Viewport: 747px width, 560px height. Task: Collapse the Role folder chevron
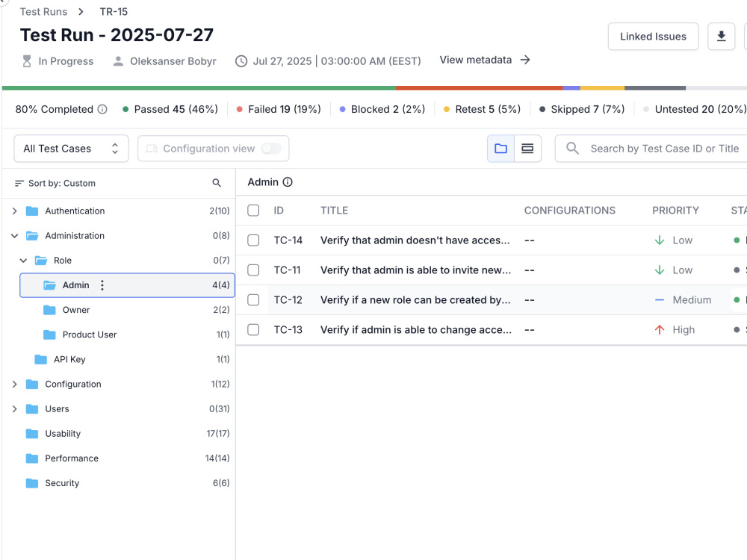pos(23,261)
